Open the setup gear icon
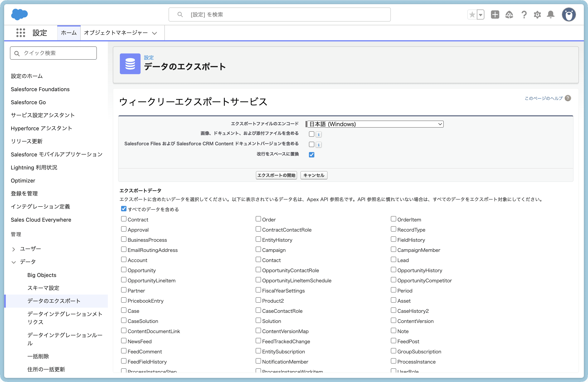Viewport: 588px width, 382px height. (x=537, y=15)
